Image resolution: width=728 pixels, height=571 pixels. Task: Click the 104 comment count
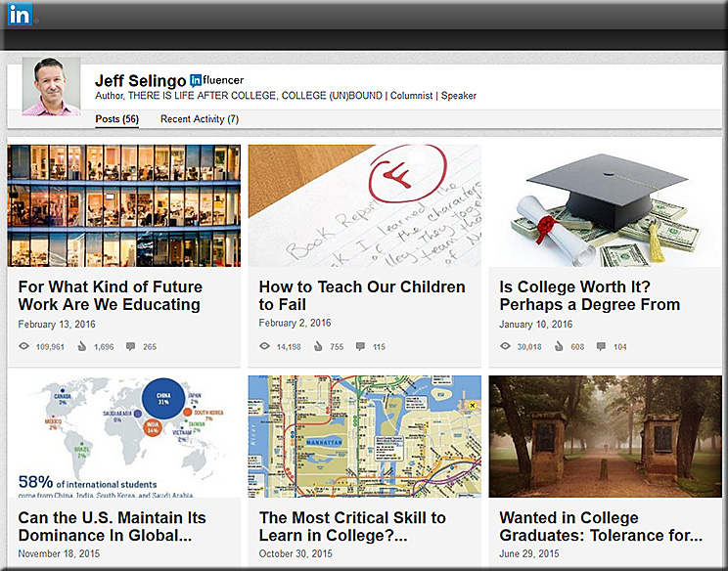pyautogui.click(x=619, y=346)
